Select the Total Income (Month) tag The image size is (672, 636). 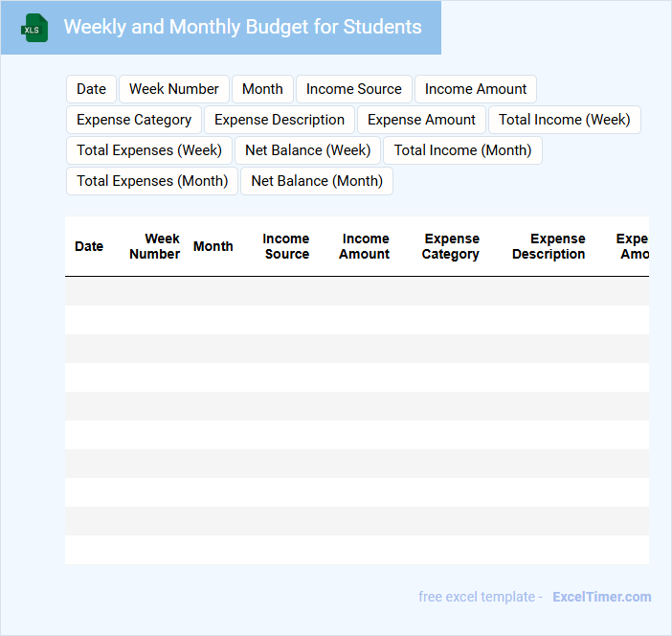462,150
